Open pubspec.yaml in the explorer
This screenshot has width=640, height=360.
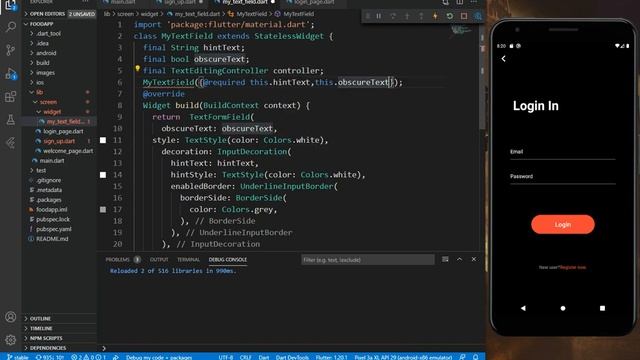(x=53, y=229)
